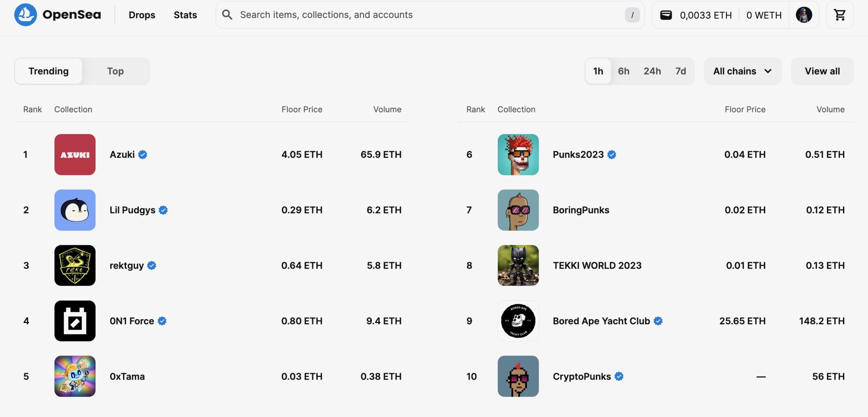
Task: Select the Trending toggle option
Action: point(48,71)
